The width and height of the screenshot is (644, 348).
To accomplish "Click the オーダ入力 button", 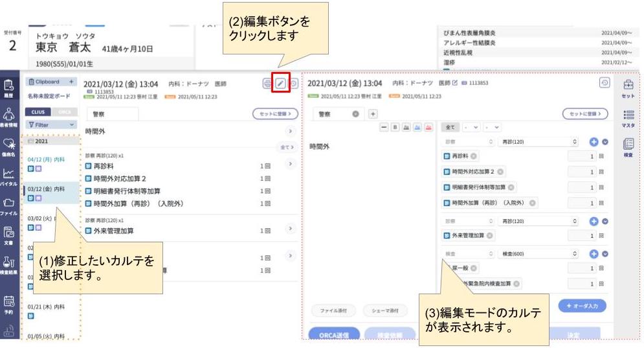I will [x=582, y=306].
